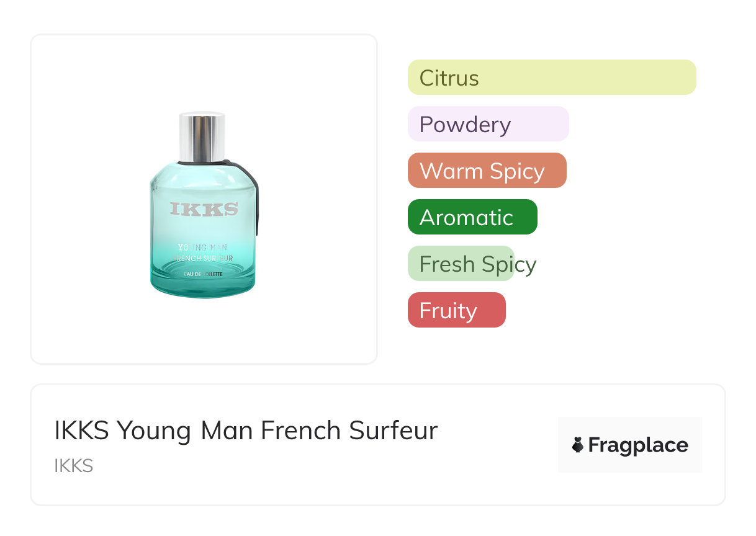Screen dimensions: 756x536
Task: Click 'Young Man' in the product title
Action: tap(185, 431)
